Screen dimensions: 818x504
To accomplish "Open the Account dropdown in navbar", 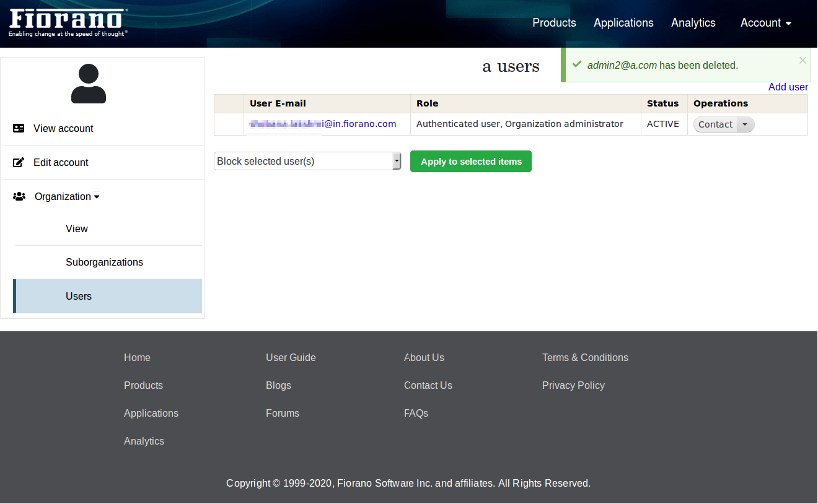I will (766, 23).
